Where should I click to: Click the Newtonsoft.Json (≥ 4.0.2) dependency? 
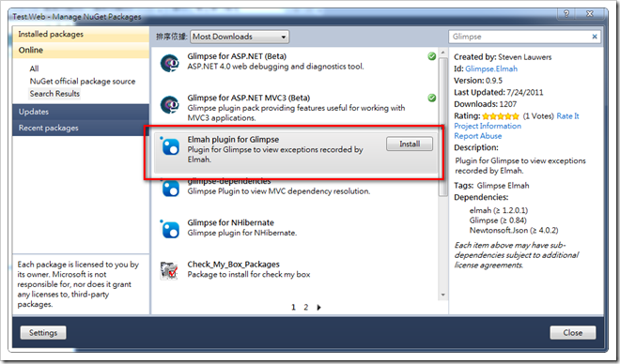coord(514,230)
